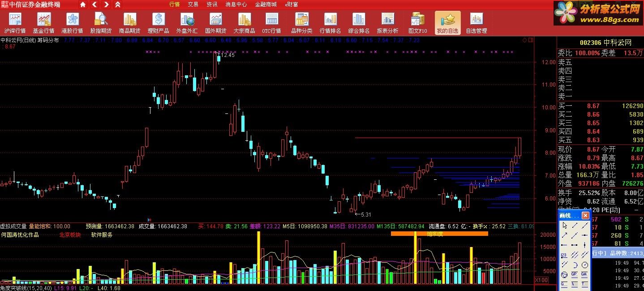Open OTC行情 quotes icon
This screenshot has width=644, height=291.
[x=271, y=22]
